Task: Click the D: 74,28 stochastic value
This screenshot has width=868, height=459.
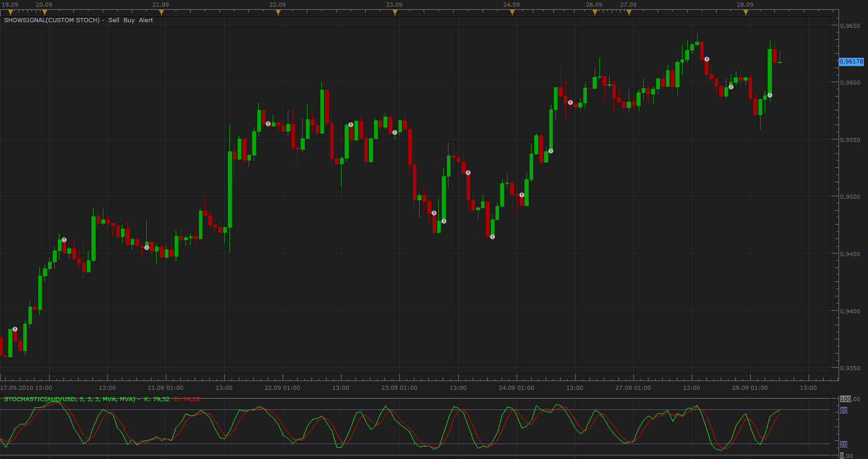Action: [x=187, y=399]
